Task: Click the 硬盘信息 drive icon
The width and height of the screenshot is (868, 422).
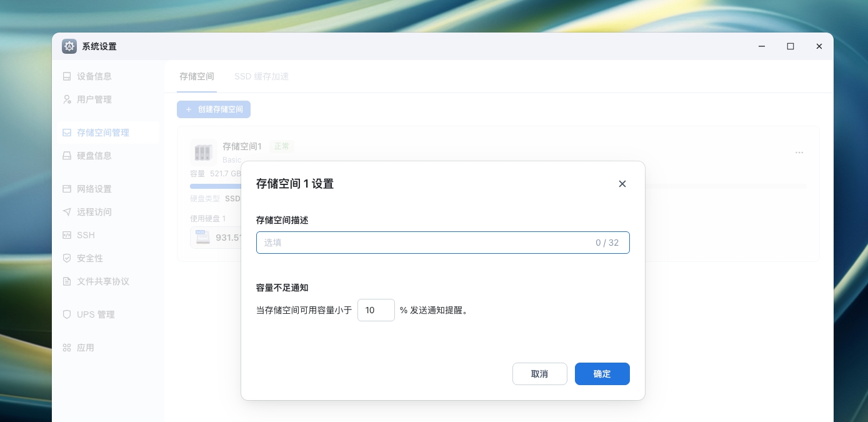Action: pos(67,156)
